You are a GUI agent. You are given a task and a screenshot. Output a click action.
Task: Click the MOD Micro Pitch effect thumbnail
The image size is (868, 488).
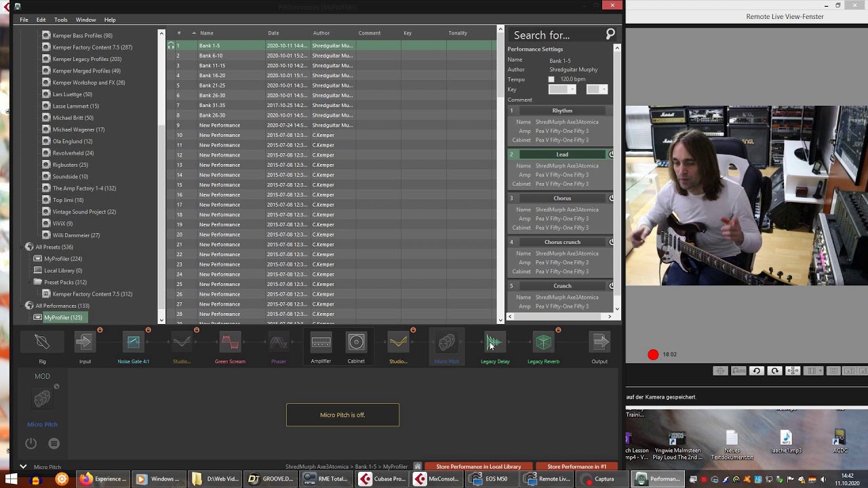click(42, 399)
